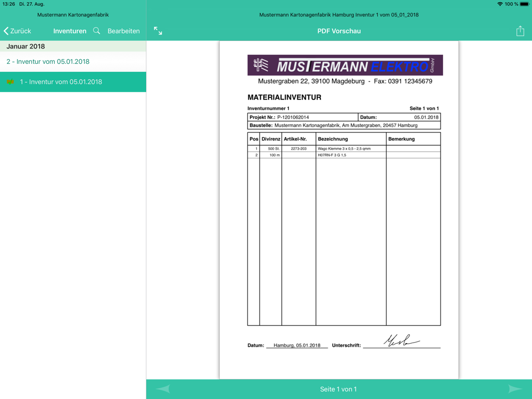Click the H07RN-F 3 G 1,5 row

click(x=344, y=155)
